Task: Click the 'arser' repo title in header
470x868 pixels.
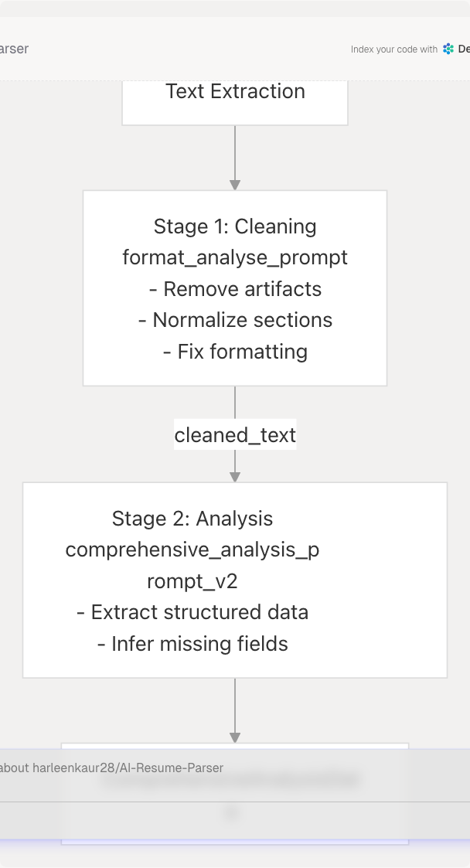Action: point(14,49)
